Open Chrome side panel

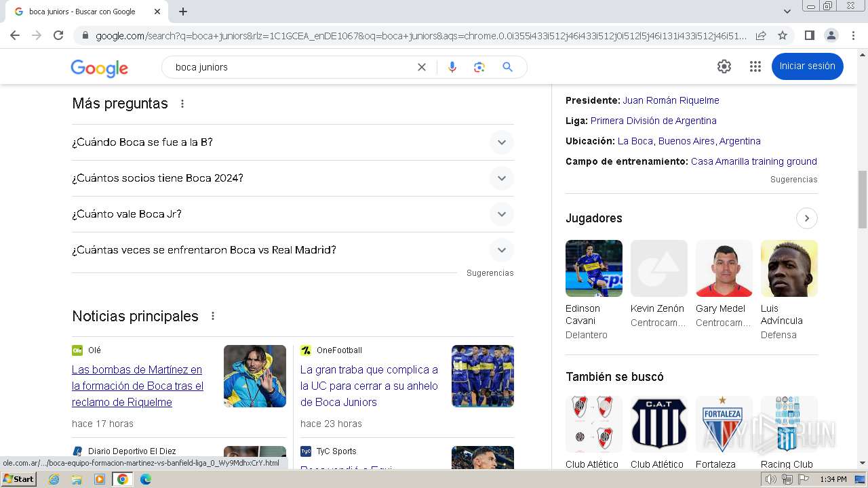(809, 35)
